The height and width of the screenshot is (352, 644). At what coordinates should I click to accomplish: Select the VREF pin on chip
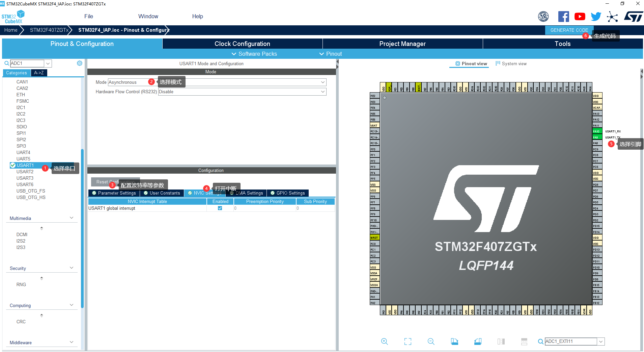pos(374,279)
